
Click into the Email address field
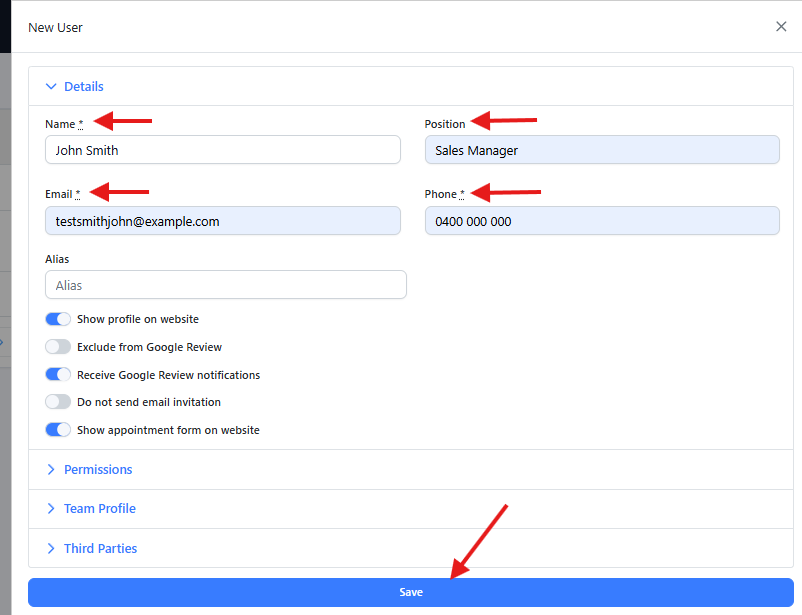pyautogui.click(x=222, y=221)
